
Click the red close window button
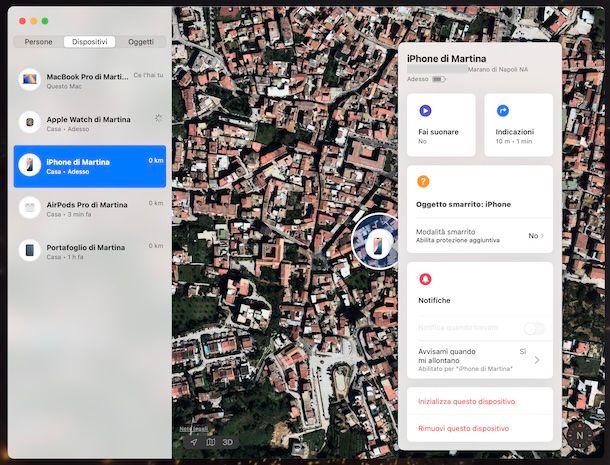click(x=22, y=21)
